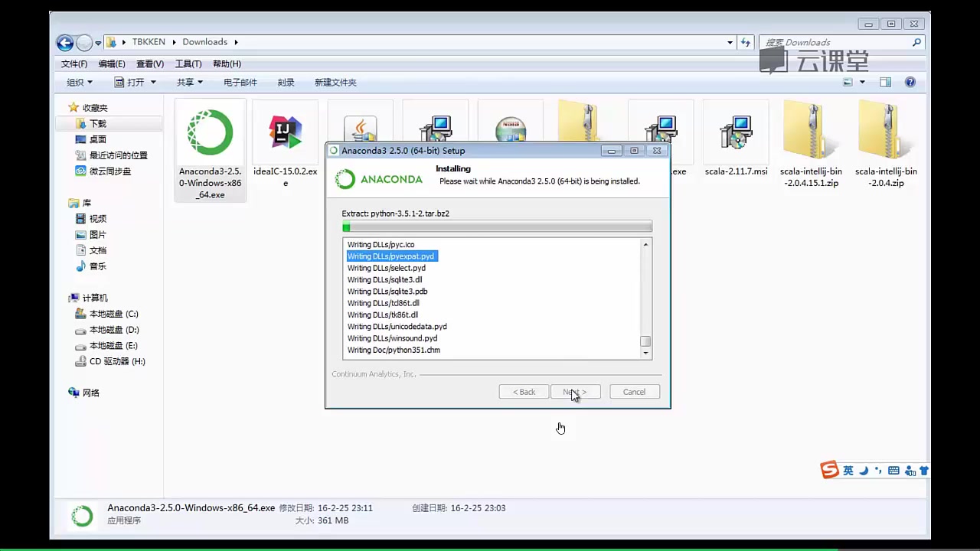Viewport: 980px width, 551px height.
Task: Click the install log scrollbar up arrow
Action: [x=646, y=244]
